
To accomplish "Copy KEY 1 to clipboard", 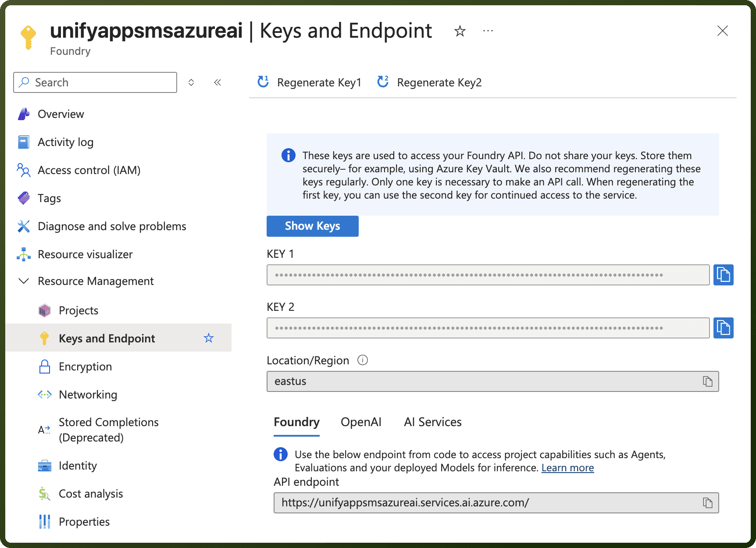I will pos(723,275).
